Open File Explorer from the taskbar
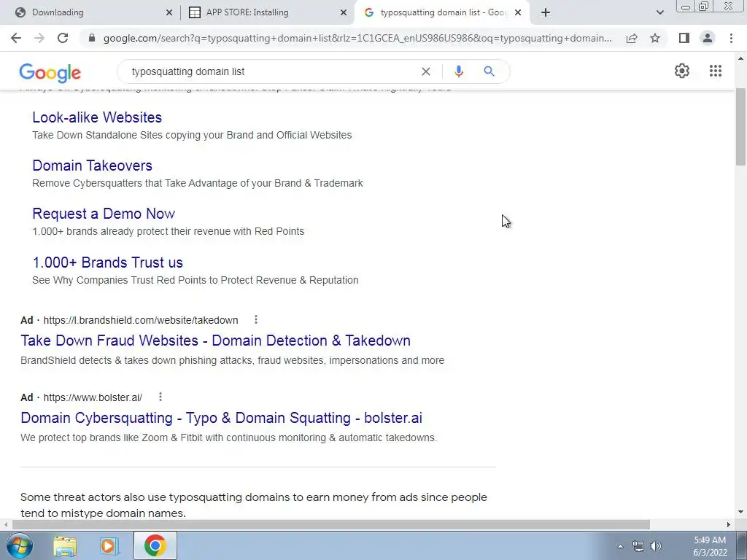747x560 pixels. 65,545
